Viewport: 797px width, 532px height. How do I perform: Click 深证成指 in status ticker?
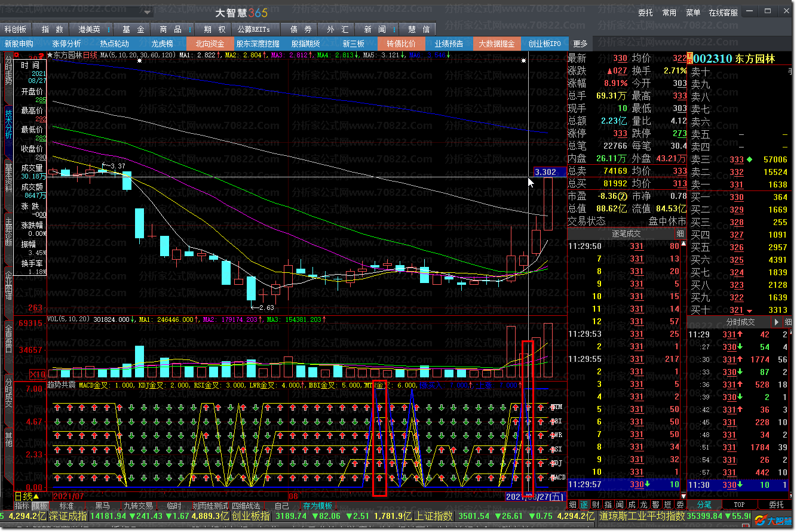[68, 516]
